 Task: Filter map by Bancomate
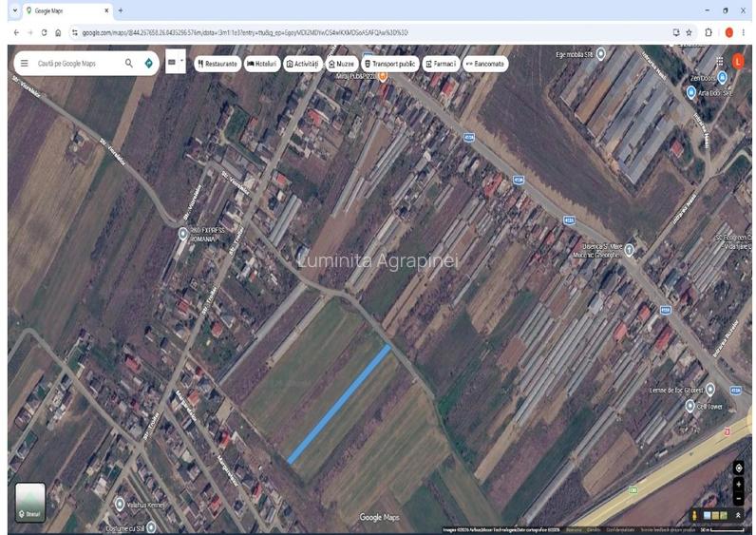click(485, 64)
